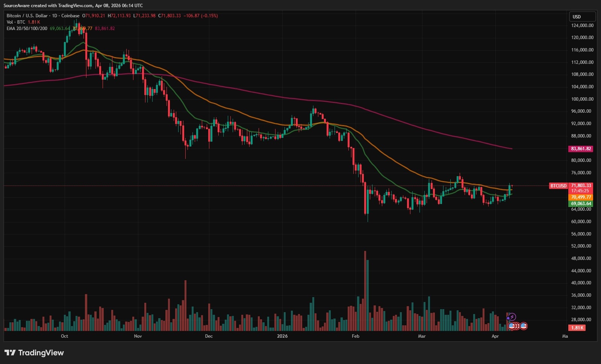Screen dimensions: 601x364
Task: Click the Nov label on the time axis
Action: (138, 336)
